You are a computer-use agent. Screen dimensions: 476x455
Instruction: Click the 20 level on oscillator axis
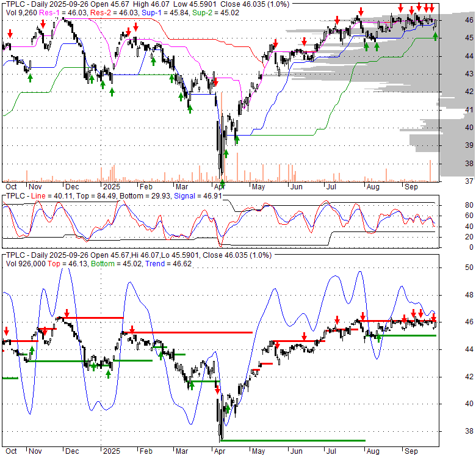(469, 237)
